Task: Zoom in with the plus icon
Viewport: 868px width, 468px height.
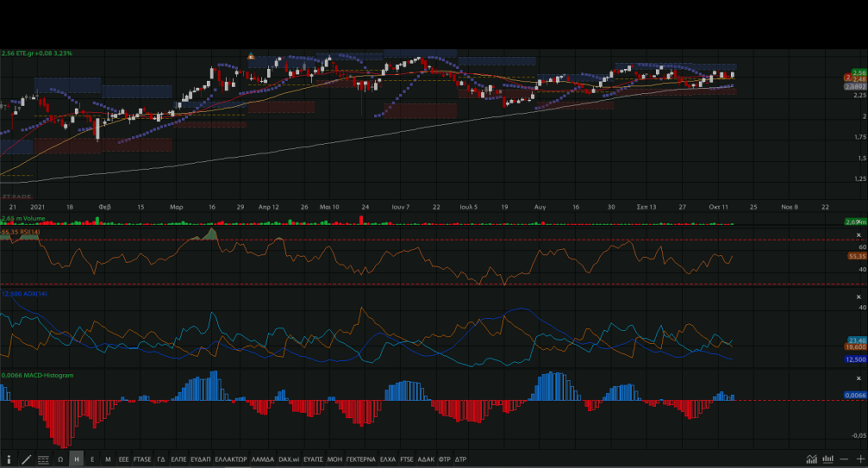Action: pyautogui.click(x=859, y=459)
